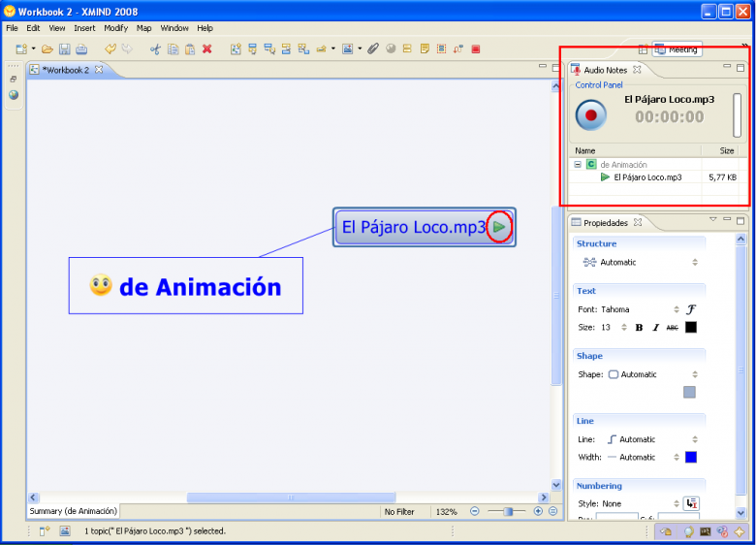Open the Modify menu
756x545 pixels.
pos(115,28)
